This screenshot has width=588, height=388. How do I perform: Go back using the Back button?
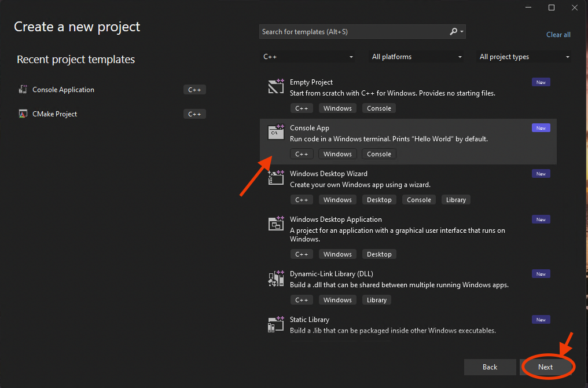pyautogui.click(x=490, y=367)
